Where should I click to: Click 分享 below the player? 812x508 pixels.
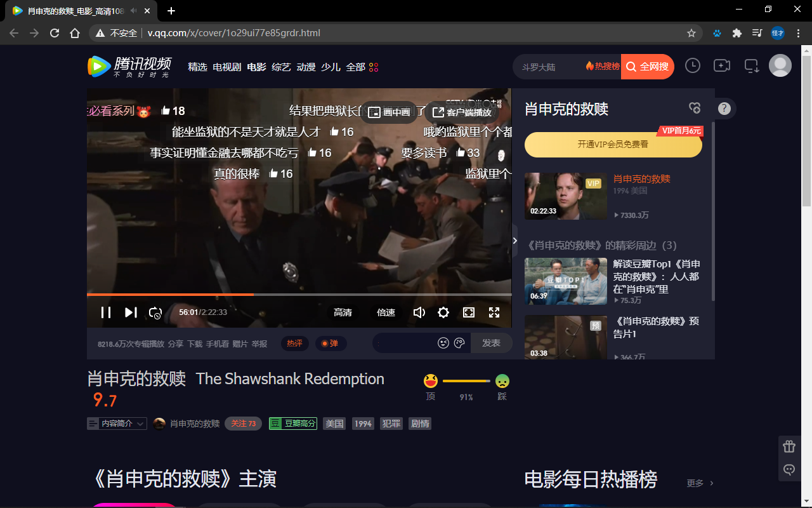click(x=176, y=344)
